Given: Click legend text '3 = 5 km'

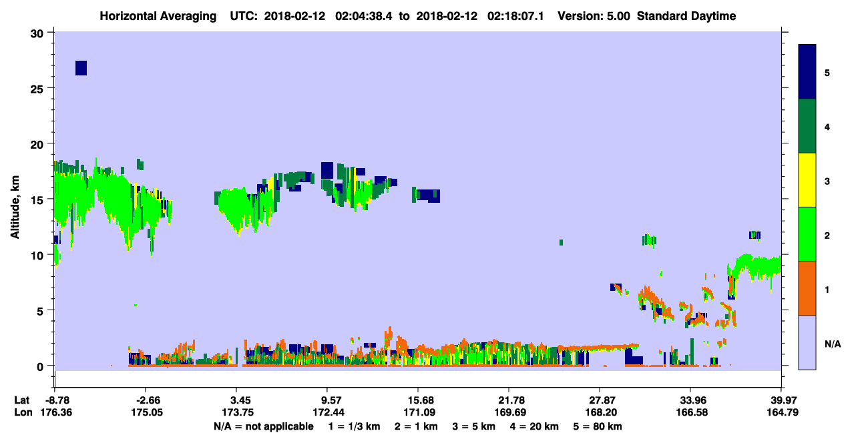Looking at the screenshot, I should point(475,426).
